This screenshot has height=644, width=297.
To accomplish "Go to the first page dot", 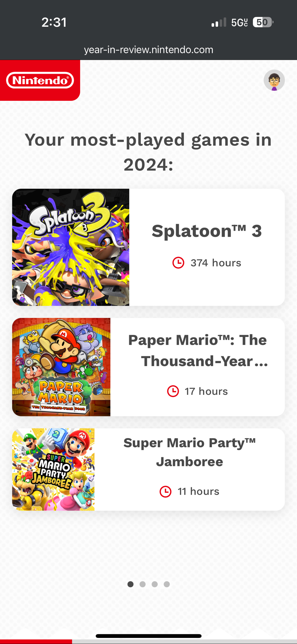I will pyautogui.click(x=130, y=584).
